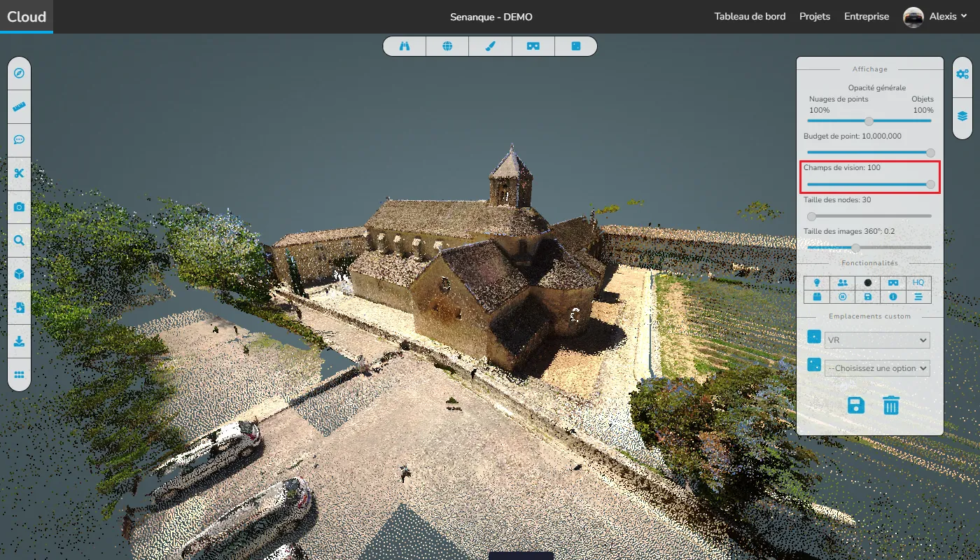
Task: Open Tableau de bord
Action: 750,16
